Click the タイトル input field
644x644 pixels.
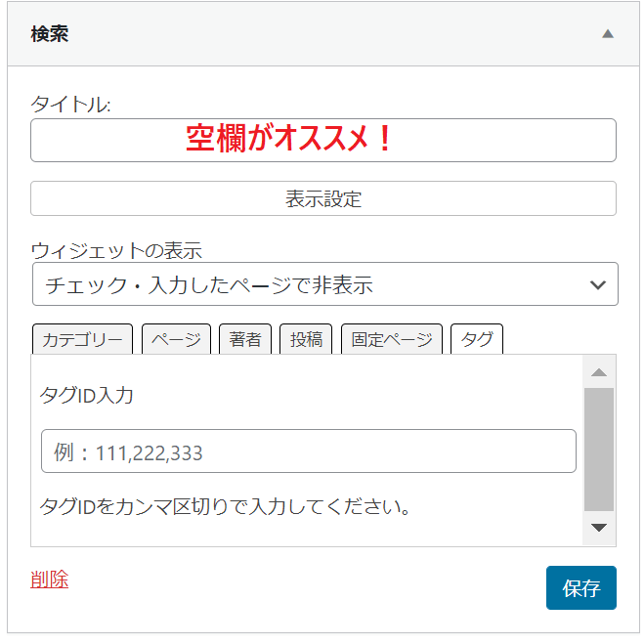point(323,140)
